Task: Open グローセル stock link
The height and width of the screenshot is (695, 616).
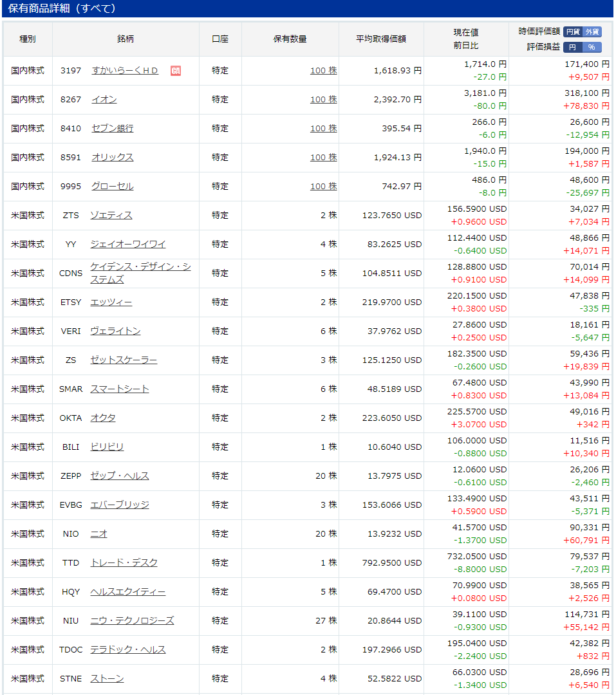Action: point(113,186)
